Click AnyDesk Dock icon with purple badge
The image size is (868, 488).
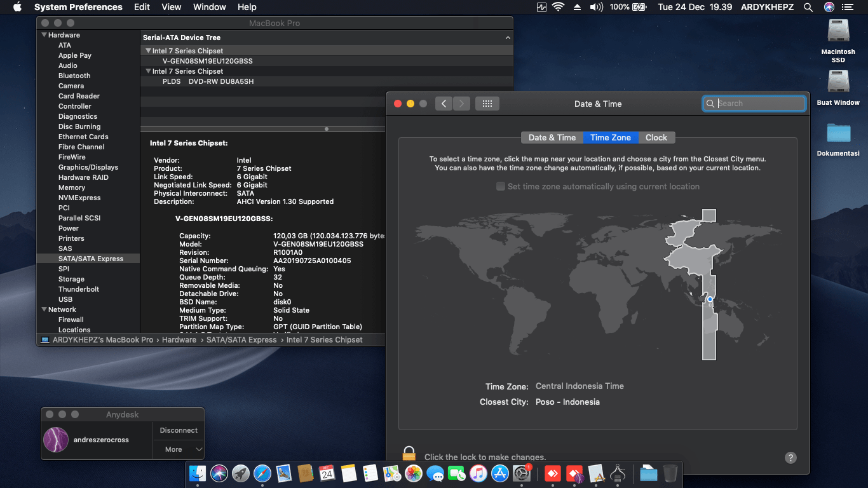pyautogui.click(x=574, y=473)
